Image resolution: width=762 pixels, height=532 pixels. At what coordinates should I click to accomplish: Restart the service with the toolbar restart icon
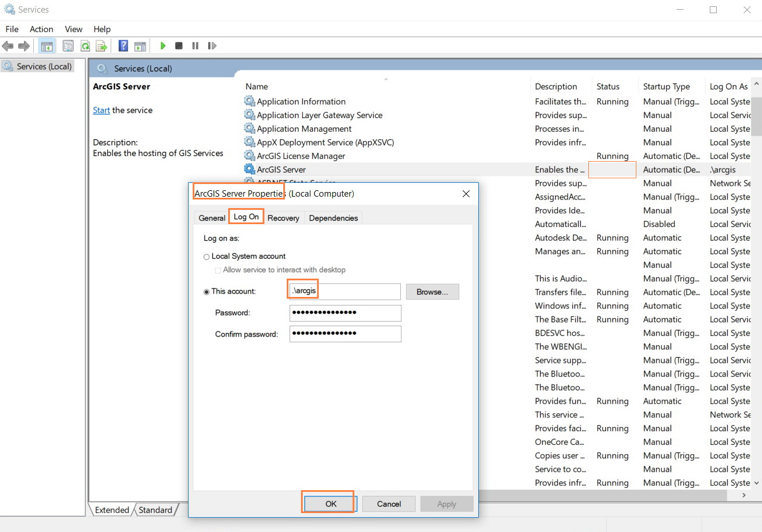(x=212, y=46)
